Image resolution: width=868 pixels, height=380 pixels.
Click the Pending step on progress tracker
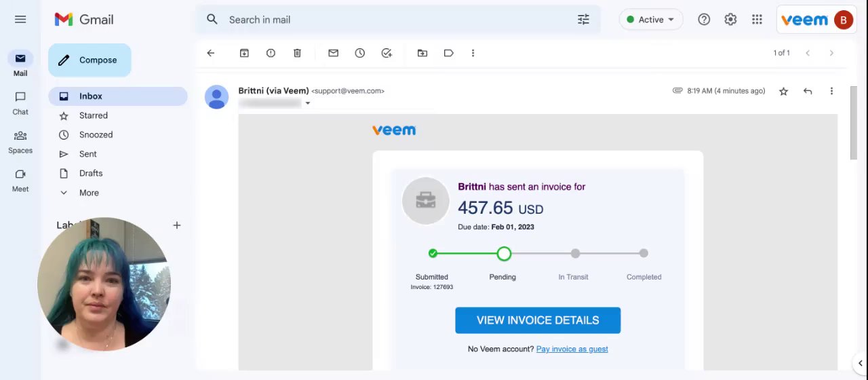coord(503,254)
